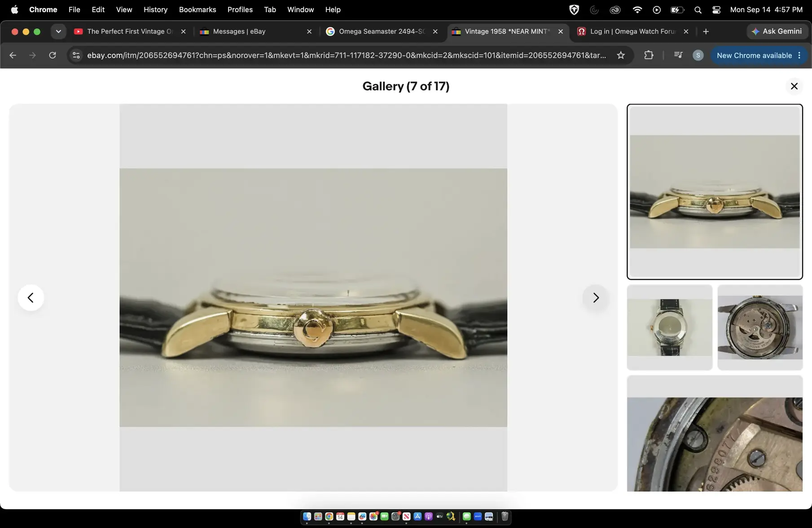The height and width of the screenshot is (528, 812).
Task: Open the movement photo thumbnail
Action: point(760,327)
